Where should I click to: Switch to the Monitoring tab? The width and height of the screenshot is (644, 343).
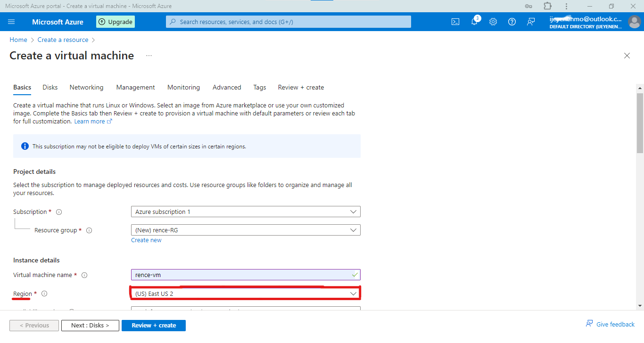click(183, 88)
